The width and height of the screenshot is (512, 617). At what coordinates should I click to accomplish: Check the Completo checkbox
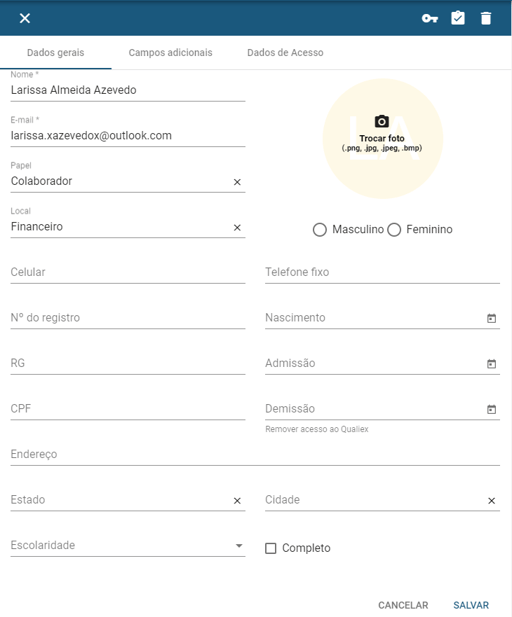271,548
